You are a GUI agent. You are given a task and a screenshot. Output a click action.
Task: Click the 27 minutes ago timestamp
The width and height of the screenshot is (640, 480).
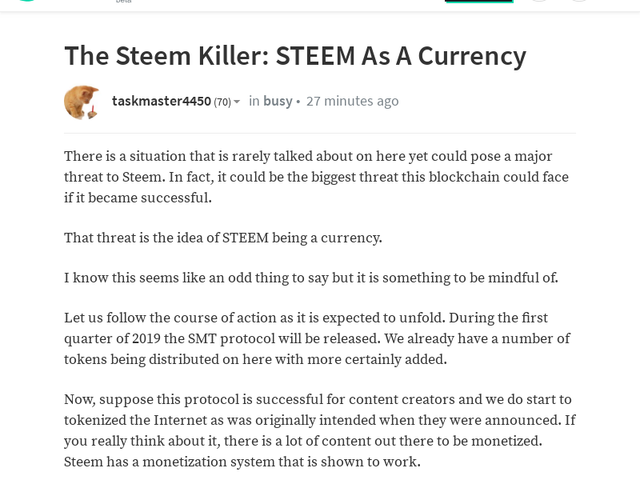pyautogui.click(x=352, y=101)
